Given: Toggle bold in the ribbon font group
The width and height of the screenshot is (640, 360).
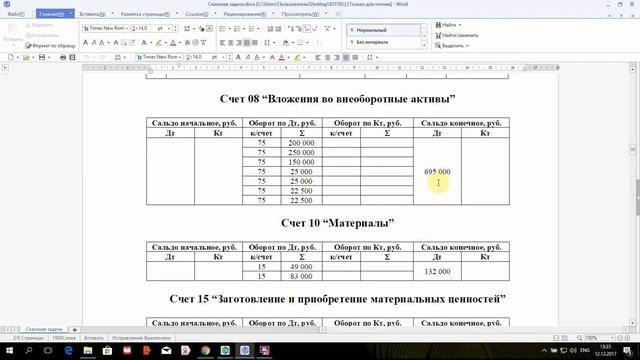Looking at the screenshot, I should [85, 42].
